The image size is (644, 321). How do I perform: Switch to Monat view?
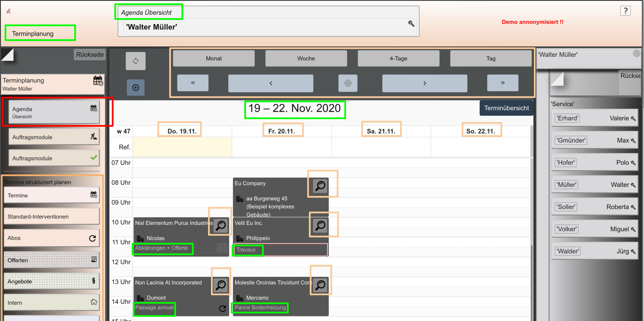(214, 58)
